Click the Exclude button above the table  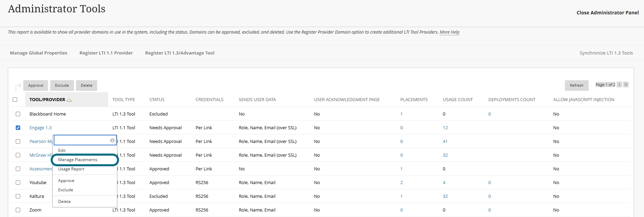(x=62, y=85)
